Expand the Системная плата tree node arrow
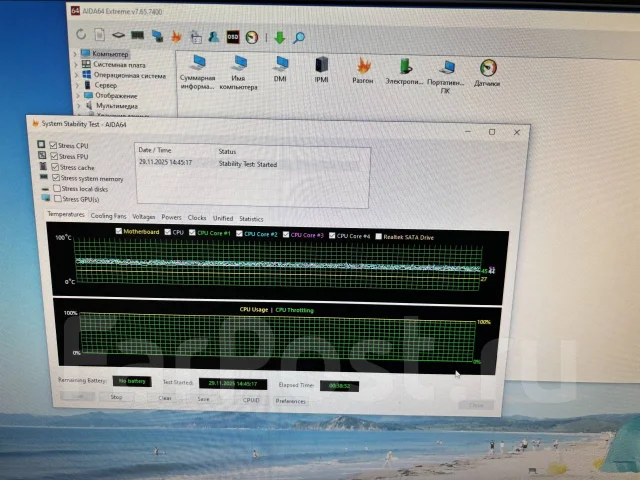This screenshot has height=480, width=640. tap(76, 64)
